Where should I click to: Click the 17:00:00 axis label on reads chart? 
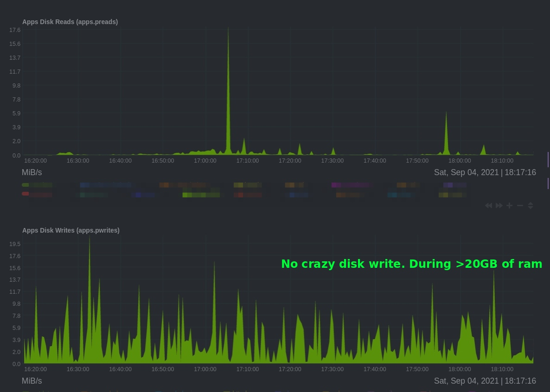205,160
